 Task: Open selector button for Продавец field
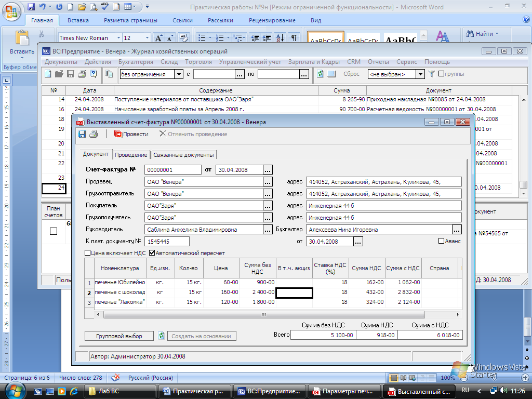pos(268,182)
